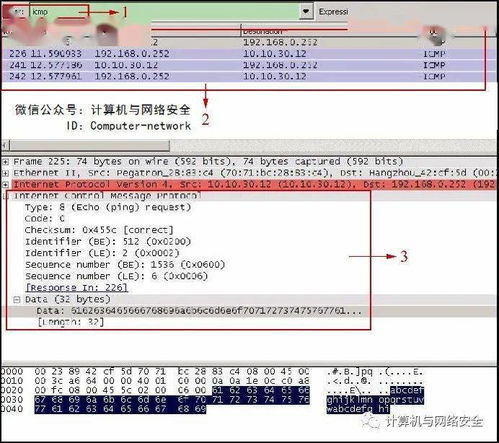The image size is (499, 443).
Task: Expand the Ethernet II tree node
Action: coord(5,173)
